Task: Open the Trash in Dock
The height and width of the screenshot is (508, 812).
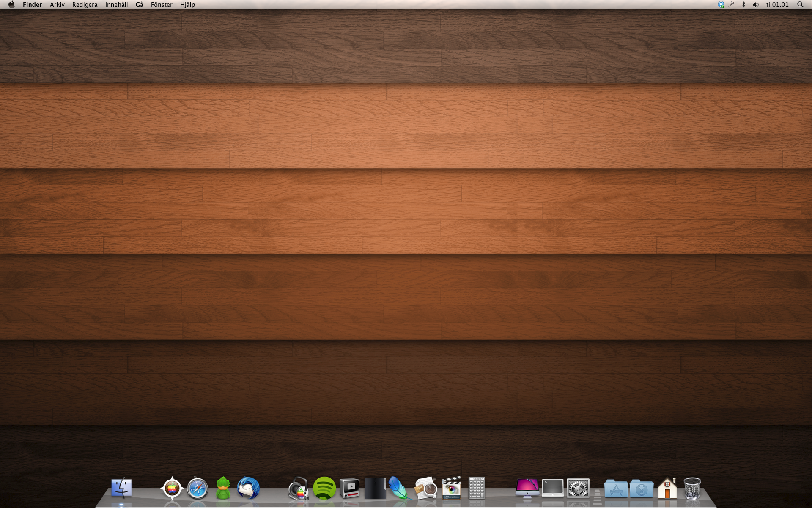Action: coord(692,489)
